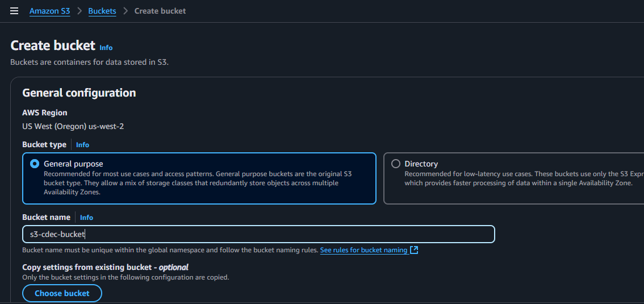Screen dimensions: 644x304
Task: Open Info next to Create bucket heading
Action: (106, 48)
